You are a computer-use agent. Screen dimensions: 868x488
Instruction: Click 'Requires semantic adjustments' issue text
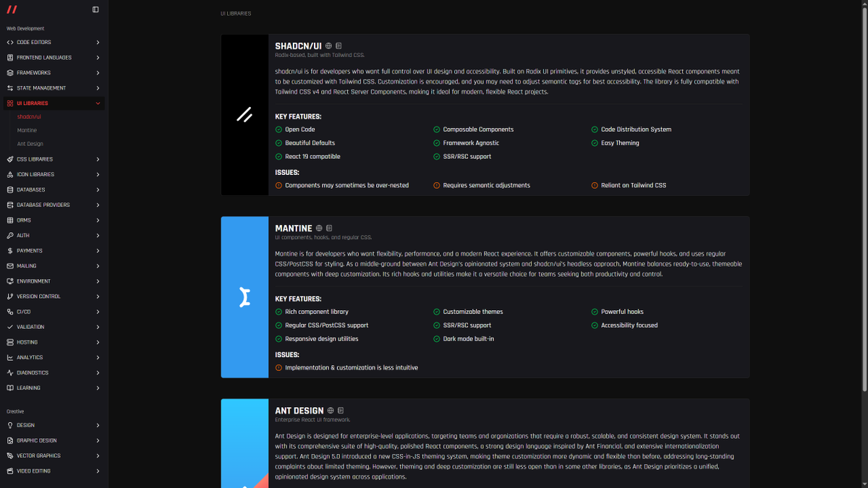pos(487,185)
